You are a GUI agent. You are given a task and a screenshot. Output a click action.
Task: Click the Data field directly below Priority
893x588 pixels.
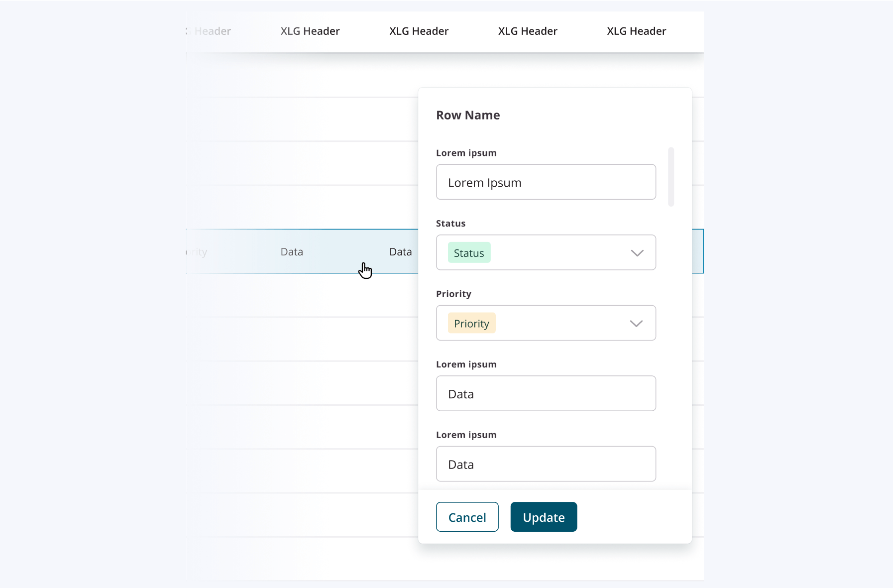(546, 393)
